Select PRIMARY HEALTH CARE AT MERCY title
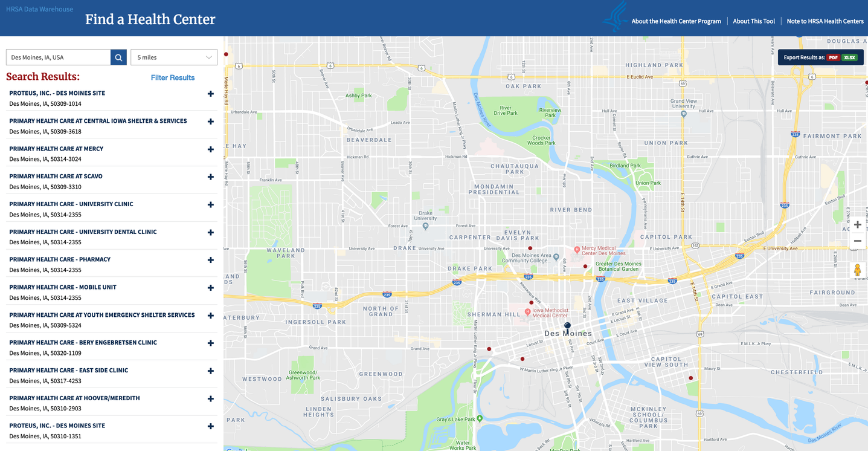Image resolution: width=868 pixels, height=451 pixels. [x=56, y=149]
